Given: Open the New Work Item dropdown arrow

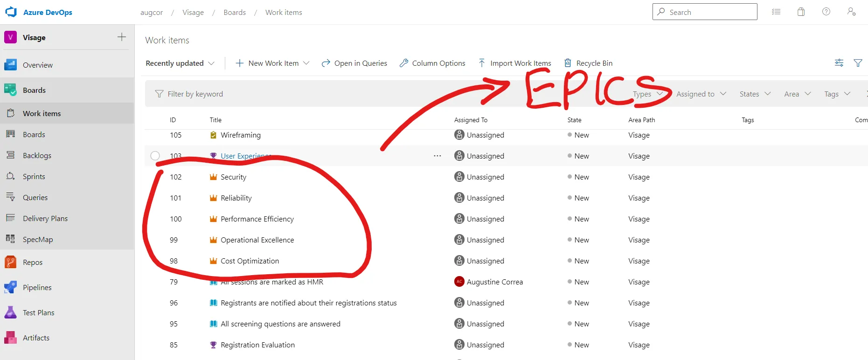Looking at the screenshot, I should tap(306, 63).
